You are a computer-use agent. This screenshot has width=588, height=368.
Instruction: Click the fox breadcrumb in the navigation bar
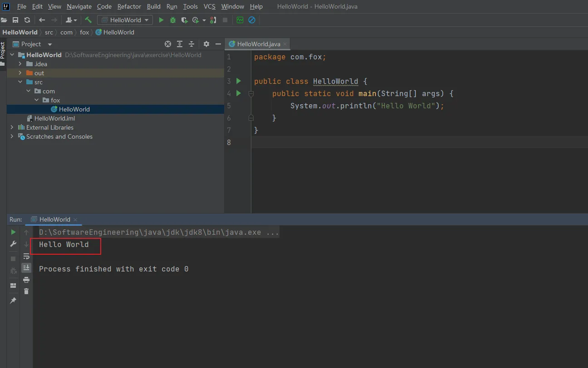[x=84, y=32]
